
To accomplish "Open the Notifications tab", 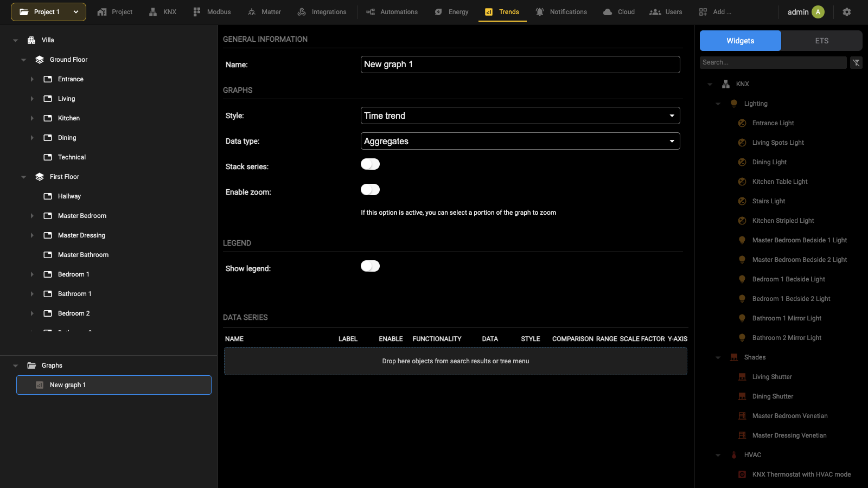I will [x=561, y=12].
